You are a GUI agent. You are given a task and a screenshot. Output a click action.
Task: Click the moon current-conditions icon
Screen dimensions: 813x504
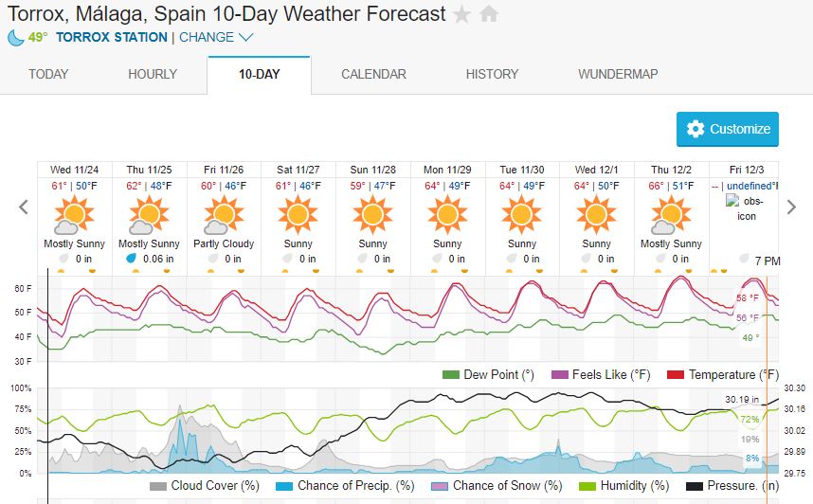[x=16, y=38]
